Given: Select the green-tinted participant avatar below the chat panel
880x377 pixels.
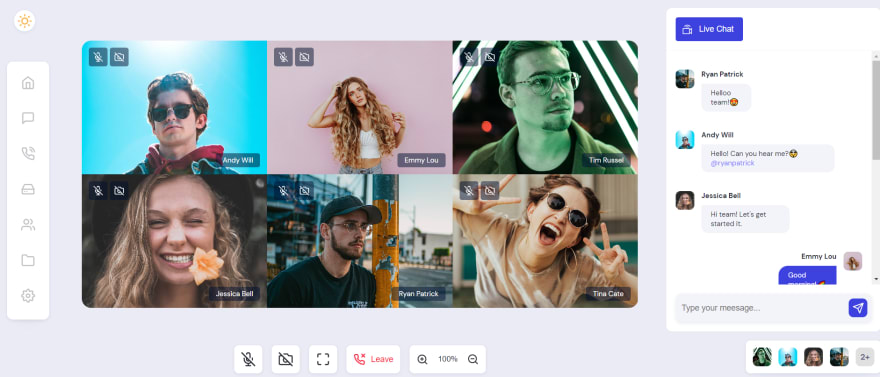Looking at the screenshot, I should pos(762,357).
